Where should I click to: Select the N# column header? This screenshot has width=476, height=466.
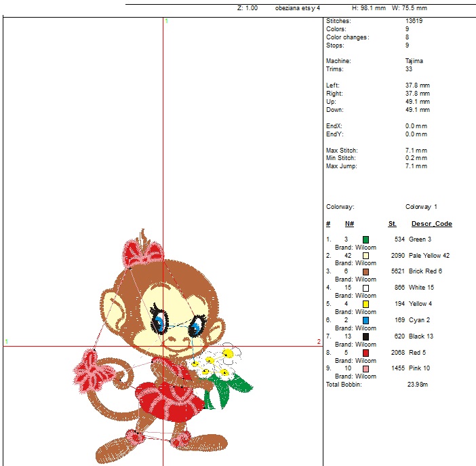349,224
